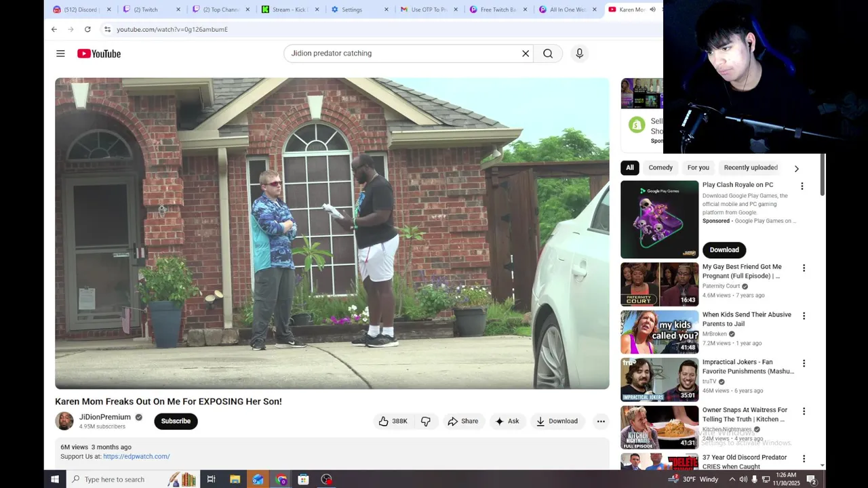
Task: Open options for Paternity Court video
Action: (804, 268)
